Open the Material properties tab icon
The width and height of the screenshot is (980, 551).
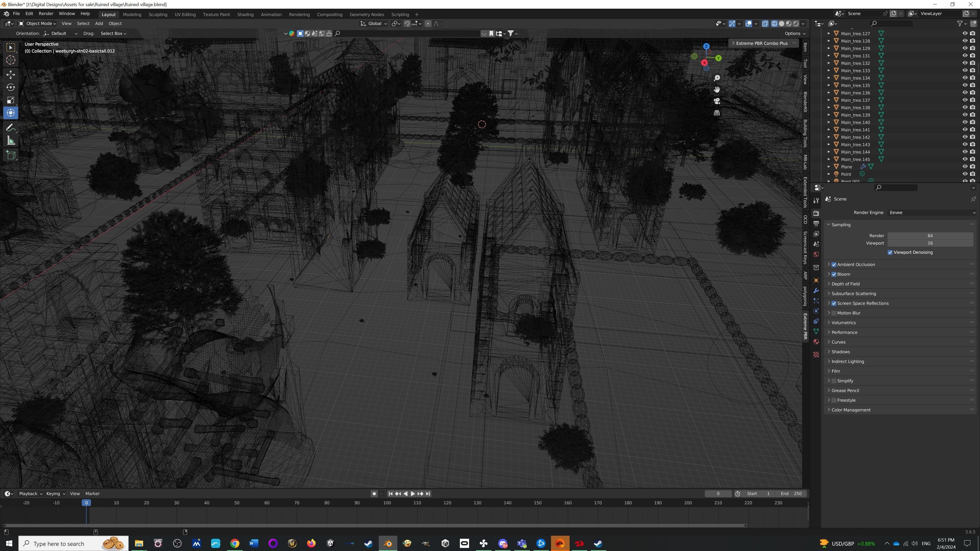[816, 342]
